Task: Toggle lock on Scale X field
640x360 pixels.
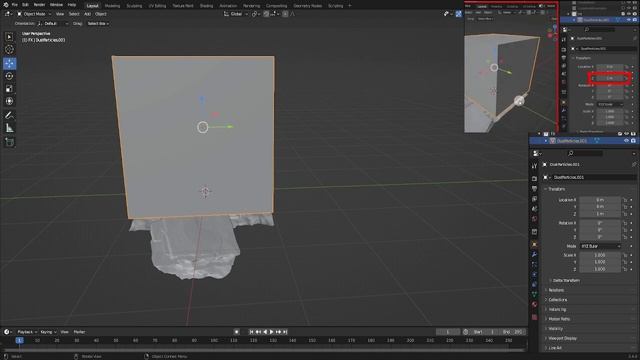Action: (625, 255)
